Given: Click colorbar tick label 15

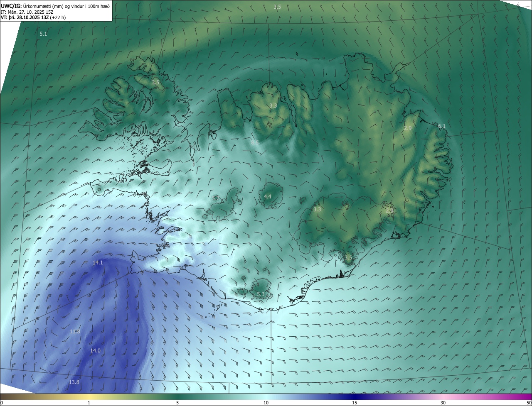Looking at the screenshot, I should tap(355, 403).
